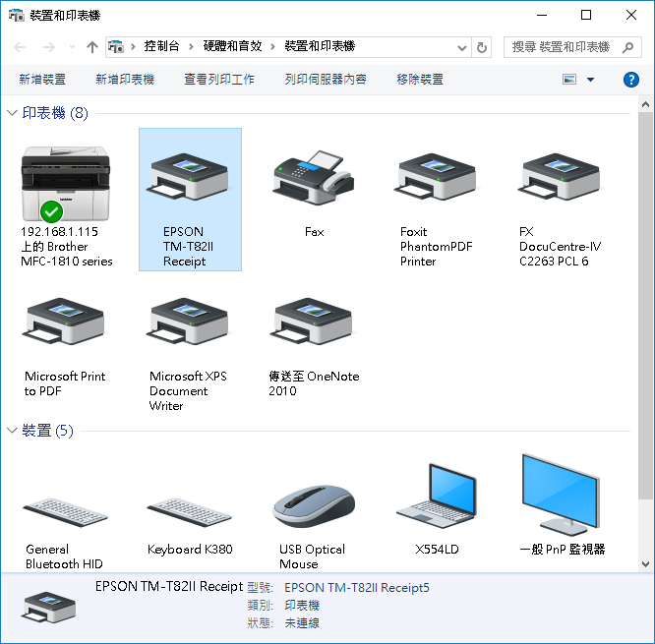Click 移除裝置 in the command bar

click(x=420, y=80)
